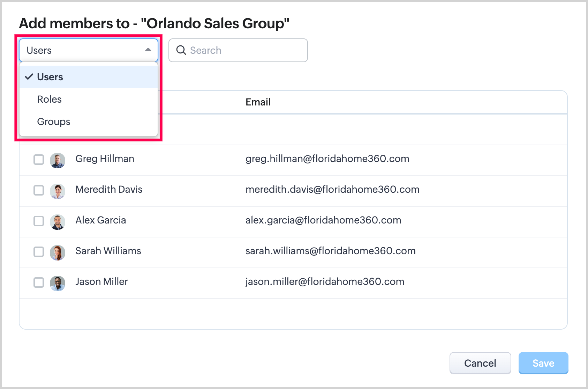Mark Jason Miller's checkbox
Screen dimensions: 588x389
click(x=39, y=282)
